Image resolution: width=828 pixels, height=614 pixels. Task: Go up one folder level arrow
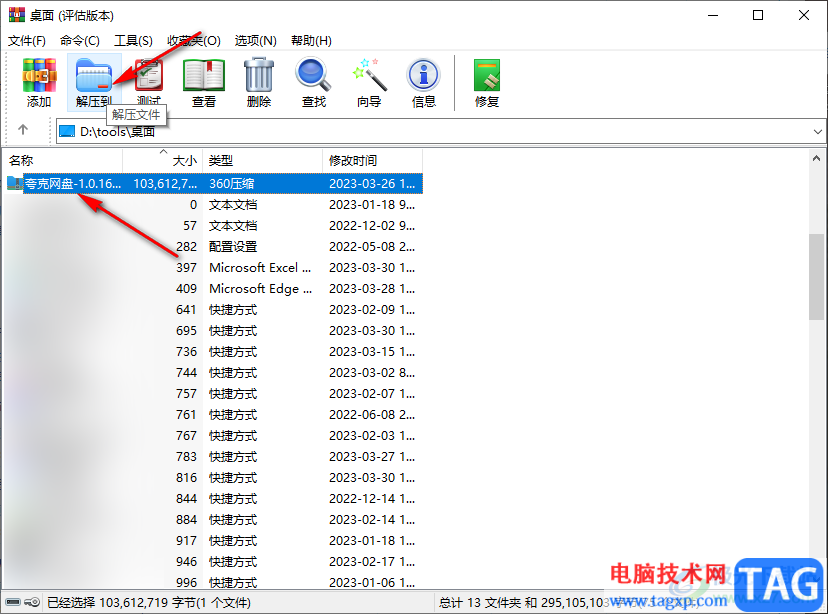[23, 130]
